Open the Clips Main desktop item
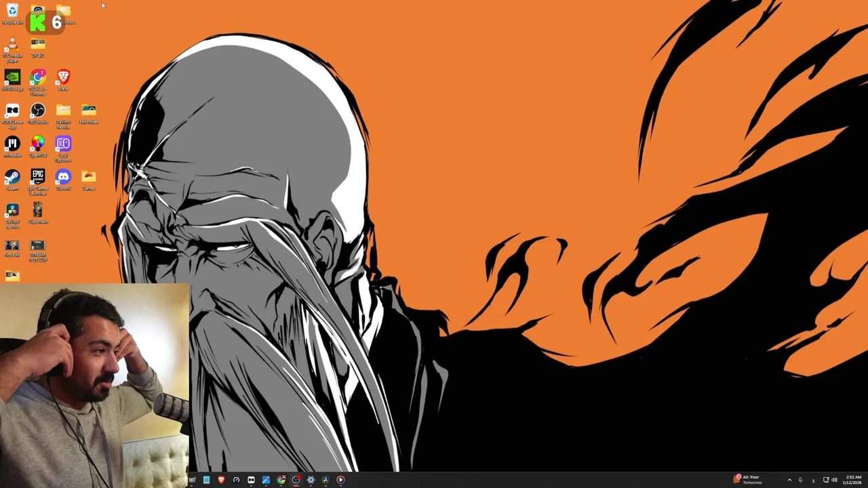 (38, 213)
